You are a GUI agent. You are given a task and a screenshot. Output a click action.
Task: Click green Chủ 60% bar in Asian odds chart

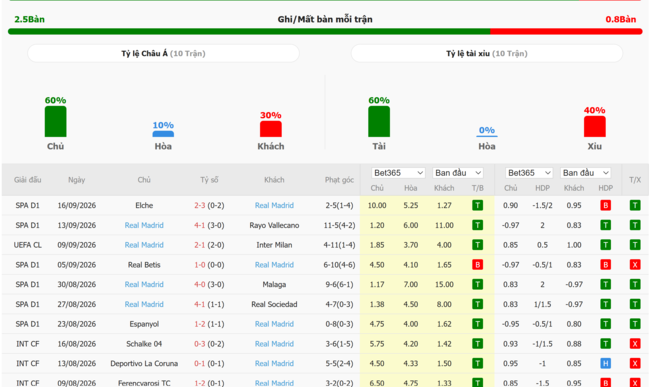point(56,121)
